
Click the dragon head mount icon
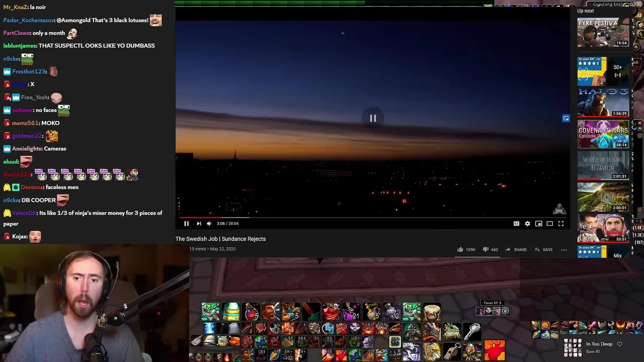point(432,332)
